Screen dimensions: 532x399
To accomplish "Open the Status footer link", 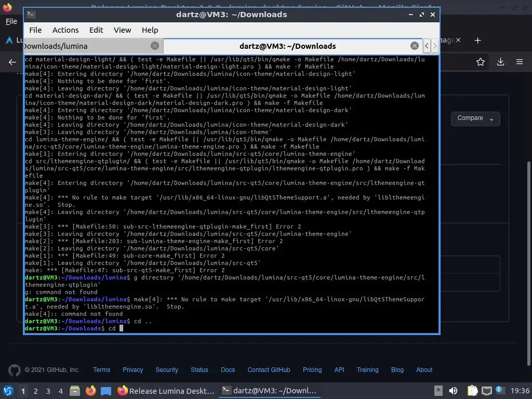I will [x=199, y=370].
